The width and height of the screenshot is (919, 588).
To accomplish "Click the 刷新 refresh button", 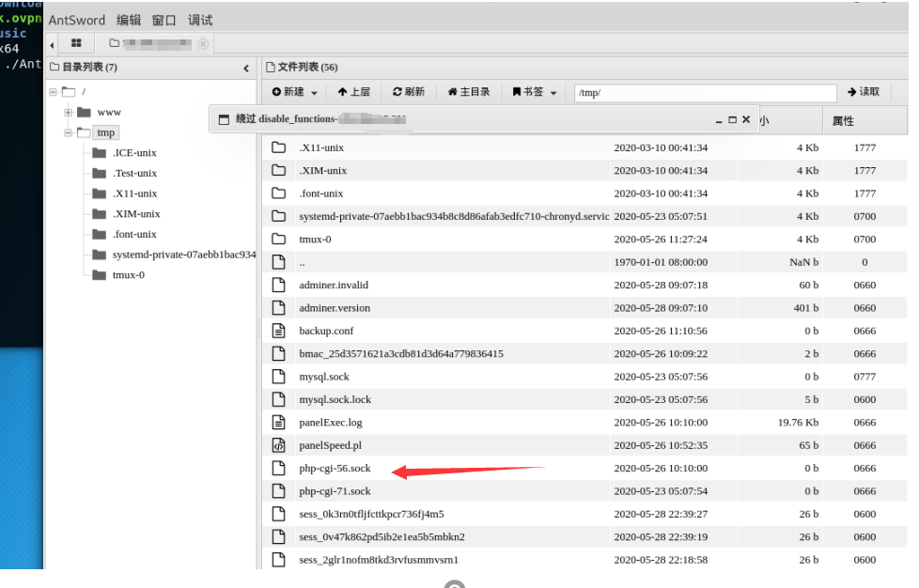I will click(x=407, y=92).
